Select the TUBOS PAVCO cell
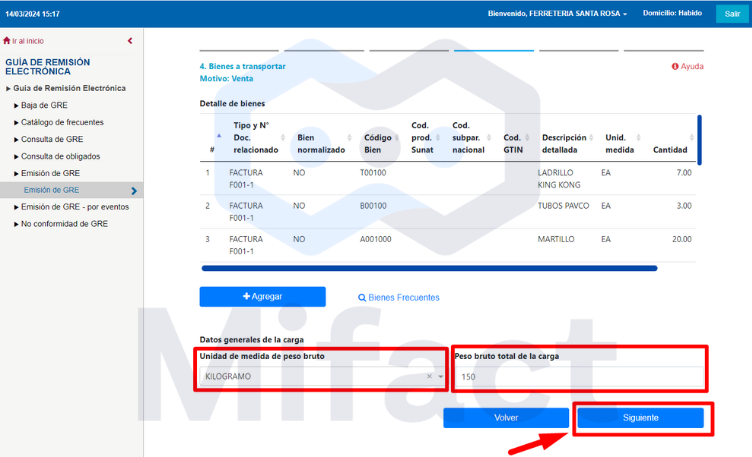This screenshot has width=752, height=457. 563,206
